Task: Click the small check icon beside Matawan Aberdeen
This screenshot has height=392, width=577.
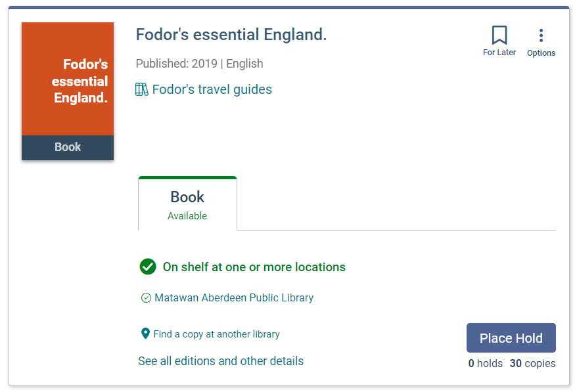Action: [146, 298]
